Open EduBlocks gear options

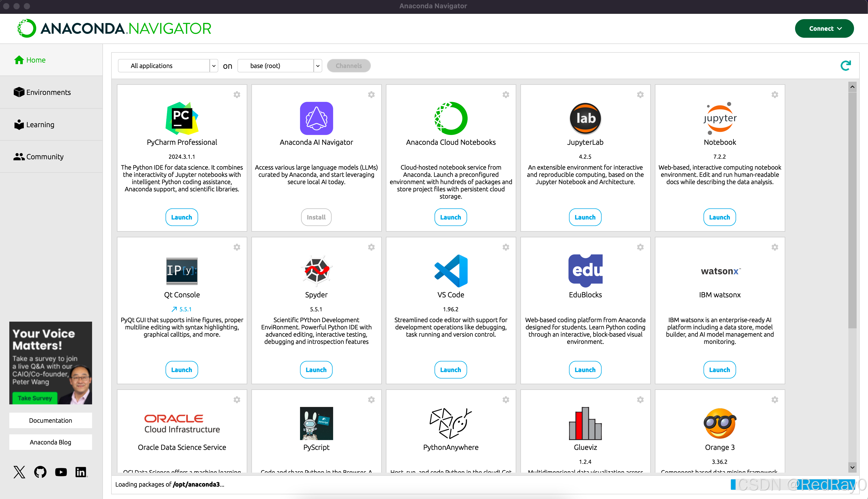pyautogui.click(x=640, y=247)
